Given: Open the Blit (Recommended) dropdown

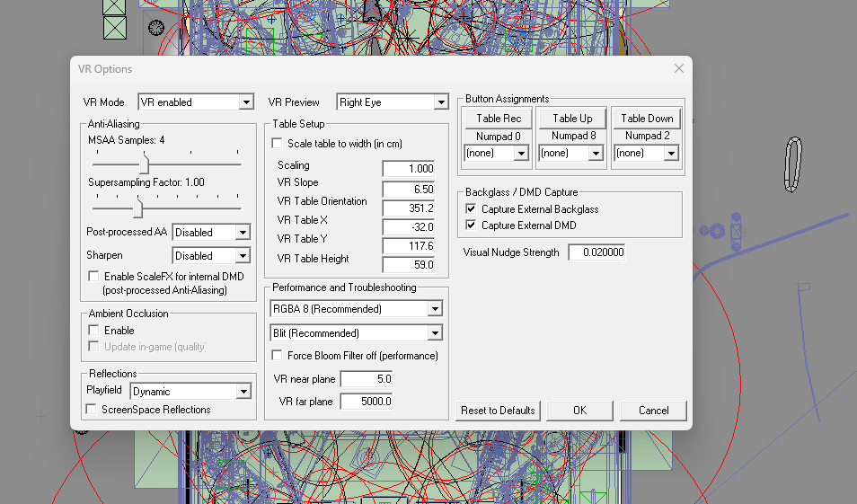Looking at the screenshot, I should pyautogui.click(x=356, y=333).
